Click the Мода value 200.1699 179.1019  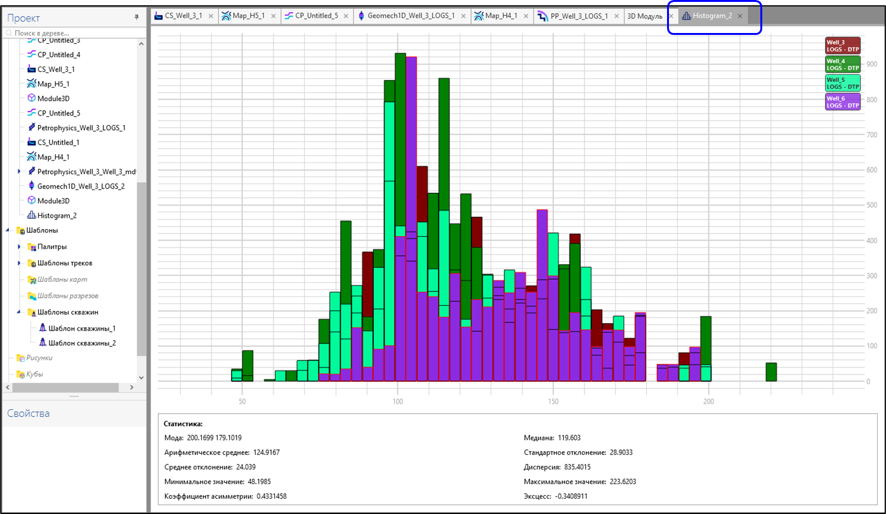point(214,438)
